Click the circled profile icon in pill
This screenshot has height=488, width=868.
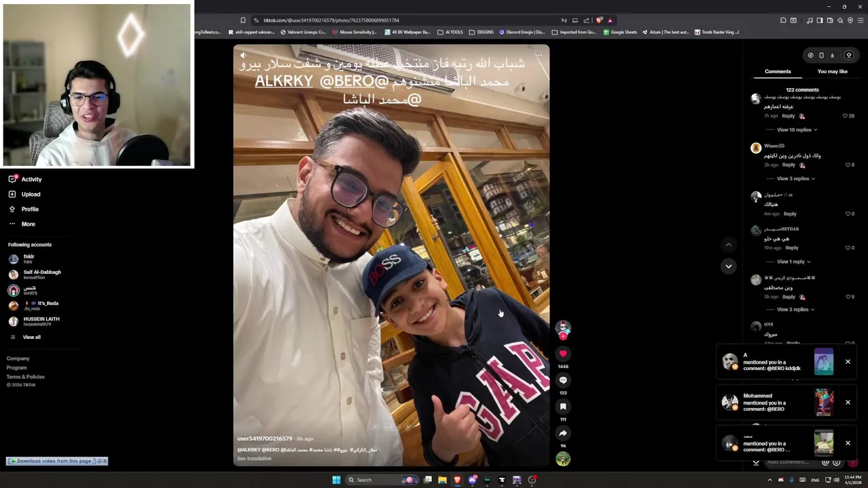848,56
